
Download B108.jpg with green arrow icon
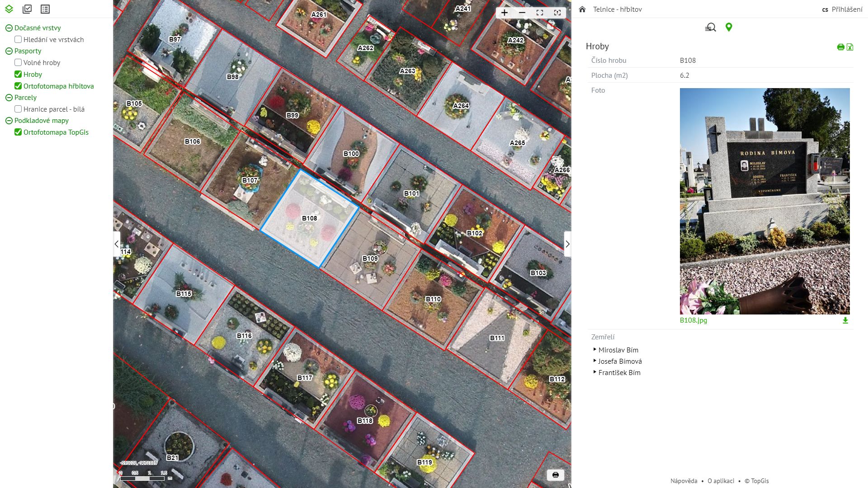click(845, 320)
